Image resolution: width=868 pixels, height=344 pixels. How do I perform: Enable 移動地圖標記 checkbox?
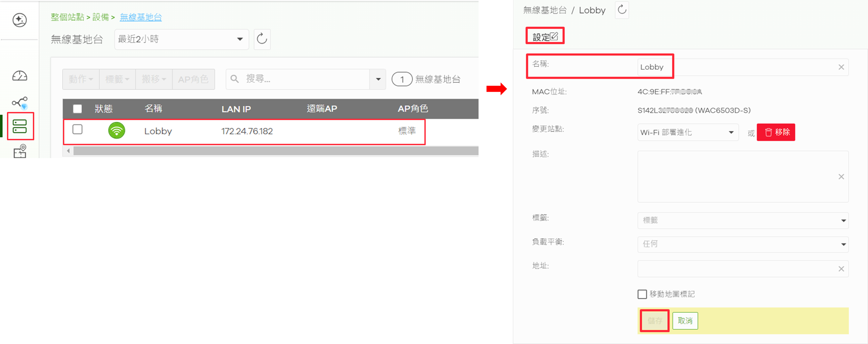point(642,294)
